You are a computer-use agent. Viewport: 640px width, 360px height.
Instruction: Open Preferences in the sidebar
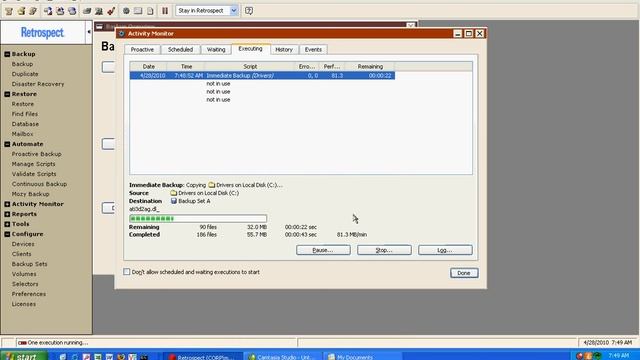(29, 294)
